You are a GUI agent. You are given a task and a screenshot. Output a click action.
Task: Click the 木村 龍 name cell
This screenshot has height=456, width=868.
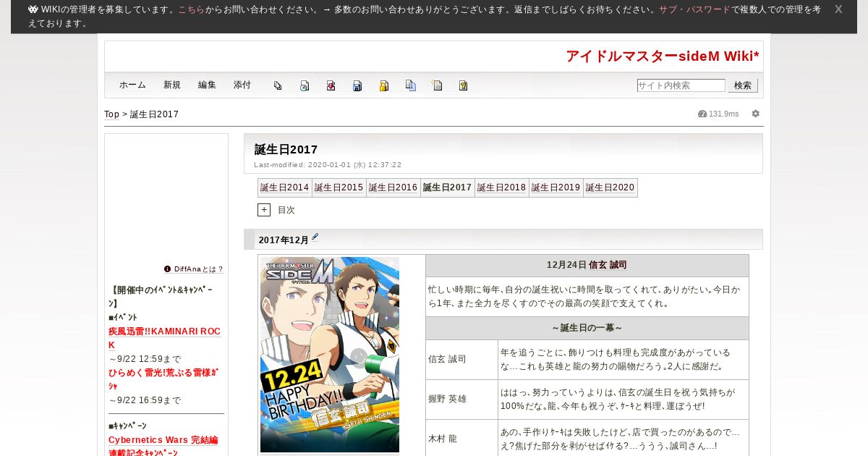click(461, 439)
